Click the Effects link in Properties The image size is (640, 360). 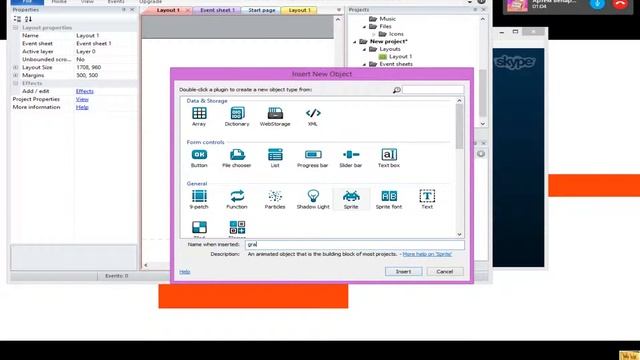tap(84, 91)
